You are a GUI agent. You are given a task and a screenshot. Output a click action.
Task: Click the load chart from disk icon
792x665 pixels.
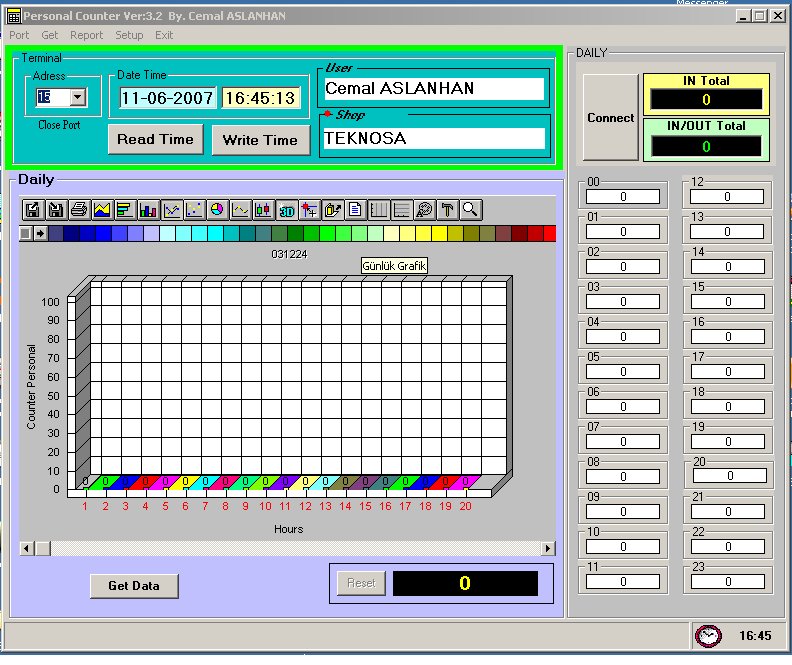pyautogui.click(x=32, y=210)
